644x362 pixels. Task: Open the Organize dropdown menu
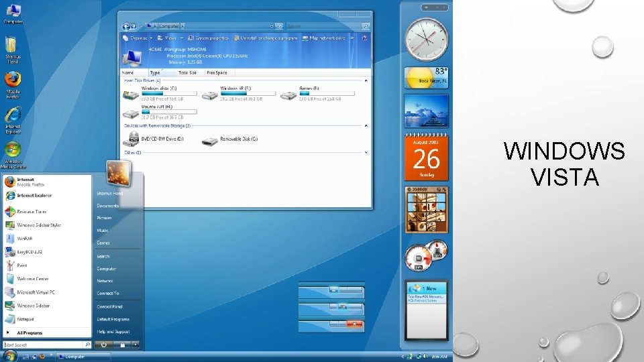(x=138, y=38)
